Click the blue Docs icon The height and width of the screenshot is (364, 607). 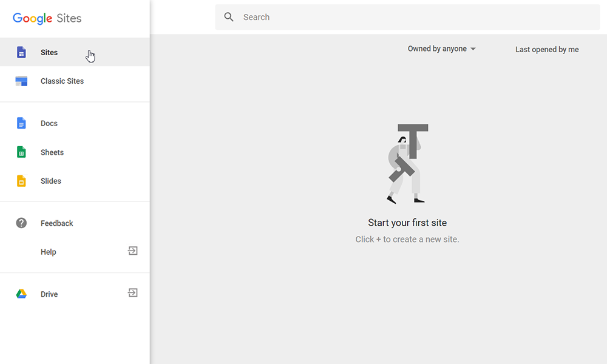pos(21,123)
